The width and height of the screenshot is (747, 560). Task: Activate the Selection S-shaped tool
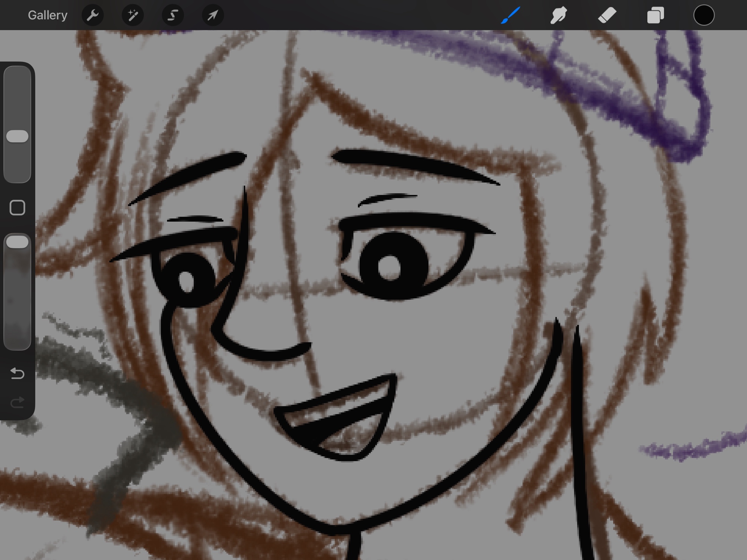tap(173, 15)
